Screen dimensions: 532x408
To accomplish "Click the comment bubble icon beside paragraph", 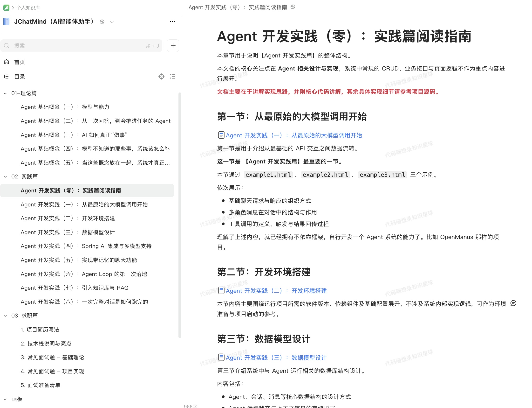I will point(513,303).
